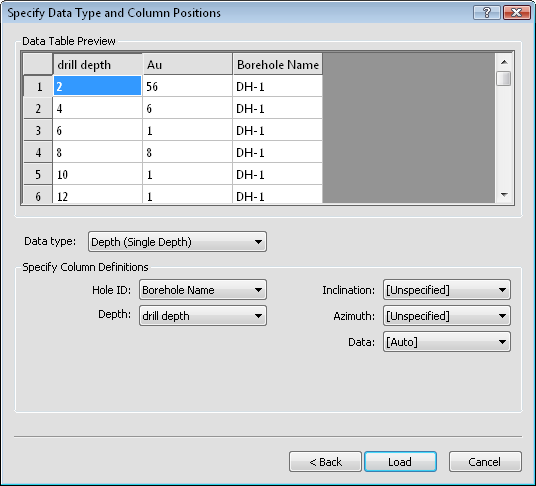The height and width of the screenshot is (486, 536).
Task: Open the Azimuth dropdown
Action: coord(447,315)
